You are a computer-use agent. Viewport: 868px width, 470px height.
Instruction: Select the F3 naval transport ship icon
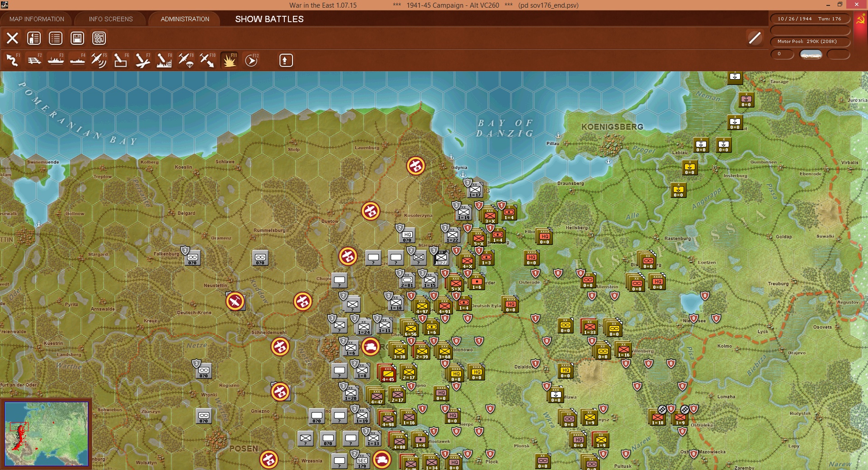[x=56, y=60]
